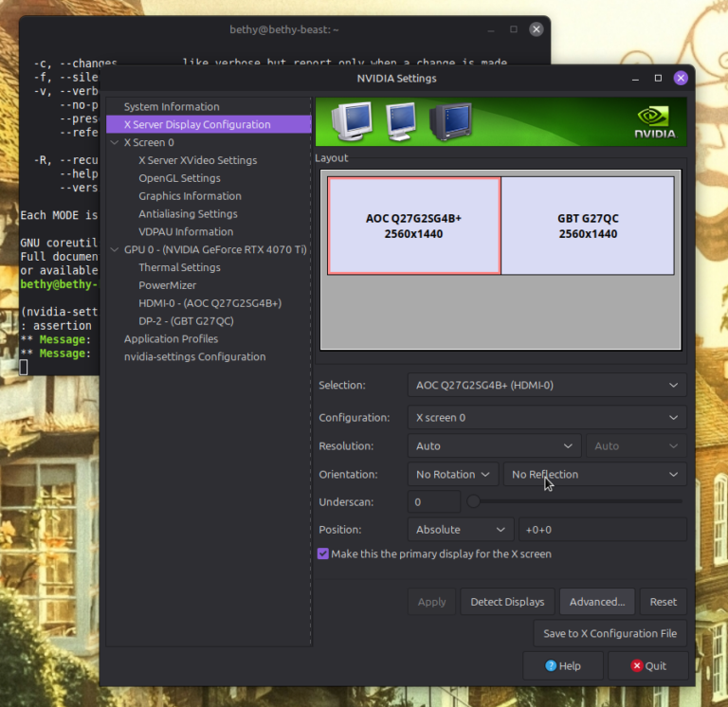Viewport: 728px width, 707px height.
Task: Open the Selection dropdown
Action: click(x=547, y=385)
